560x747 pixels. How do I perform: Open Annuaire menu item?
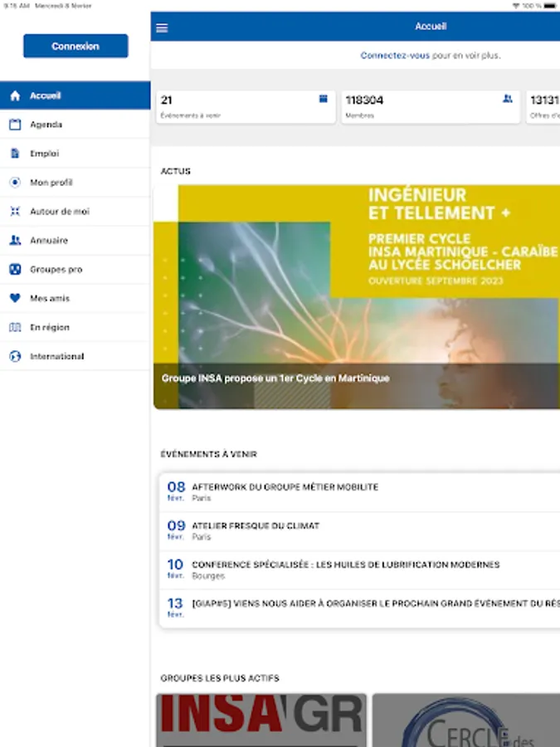pos(75,241)
